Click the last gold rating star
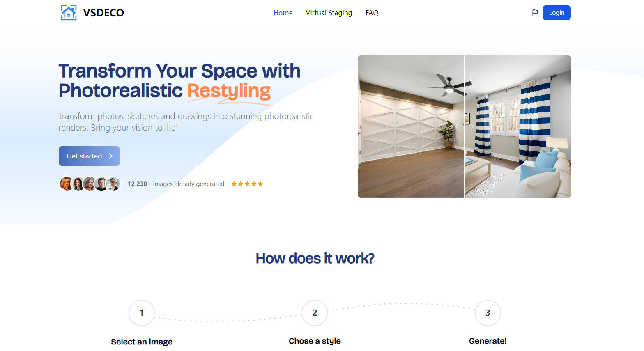This screenshot has width=644, height=351. pos(260,184)
